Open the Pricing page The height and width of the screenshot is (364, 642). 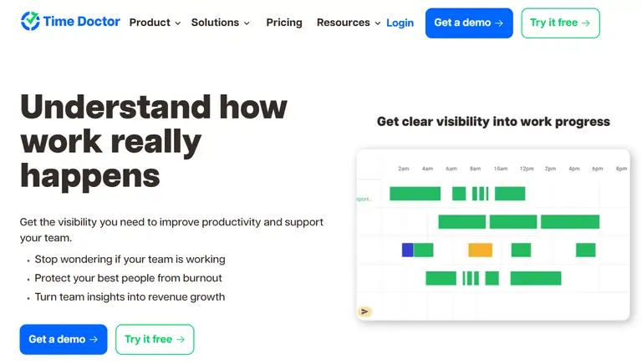(x=284, y=23)
